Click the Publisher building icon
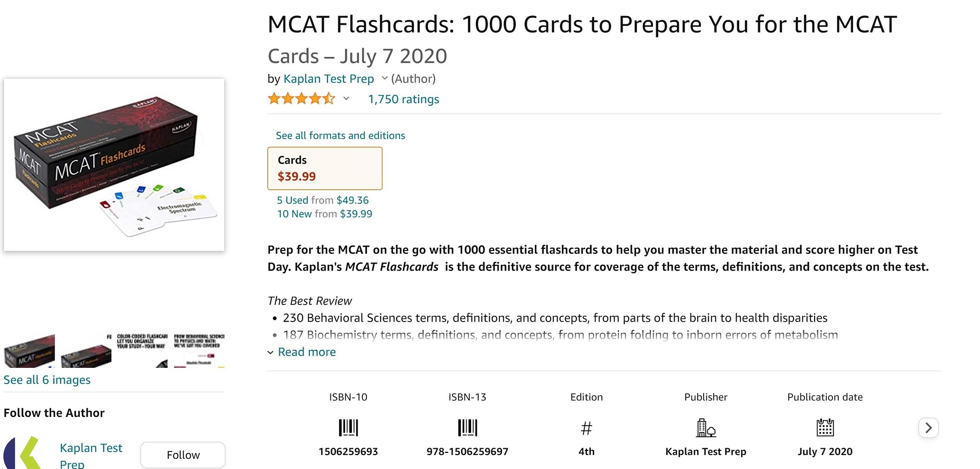The height and width of the screenshot is (469, 980). tap(706, 428)
